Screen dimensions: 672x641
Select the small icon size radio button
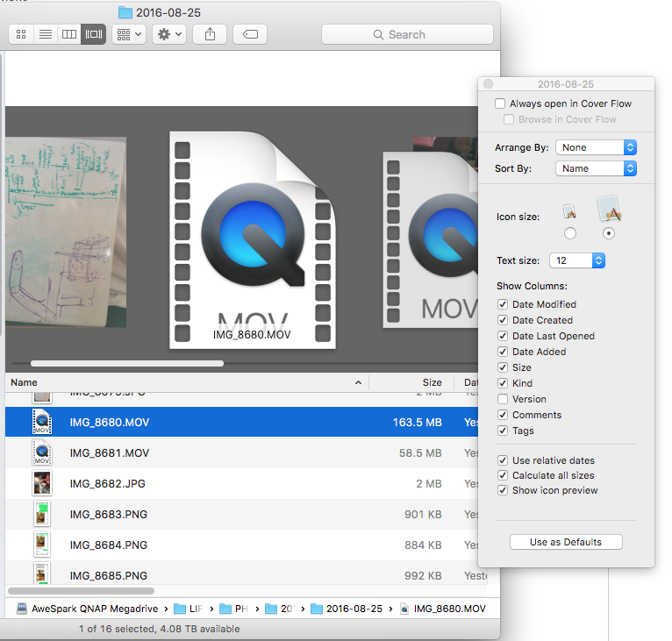coord(570,233)
